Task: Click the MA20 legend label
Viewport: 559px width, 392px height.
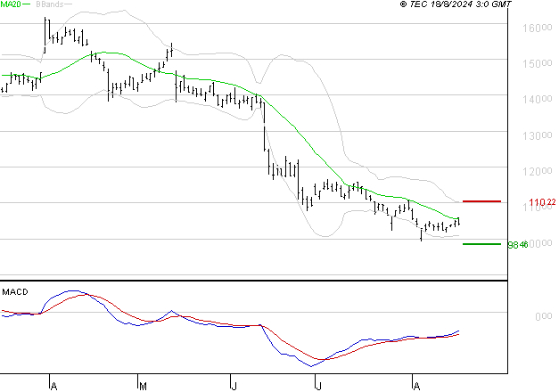Action: pyautogui.click(x=11, y=4)
